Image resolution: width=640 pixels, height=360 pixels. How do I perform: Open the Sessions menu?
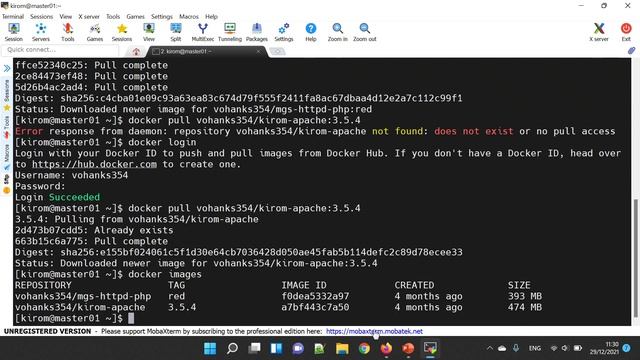click(x=41, y=16)
